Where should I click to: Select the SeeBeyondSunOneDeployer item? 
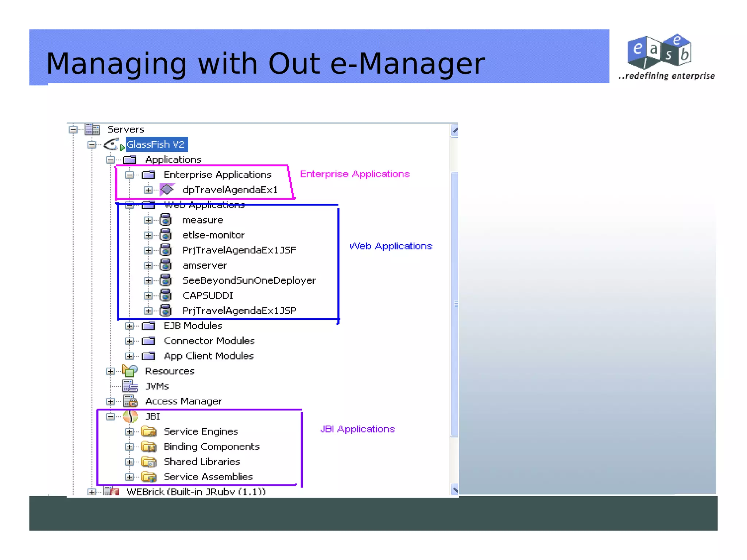pos(249,280)
